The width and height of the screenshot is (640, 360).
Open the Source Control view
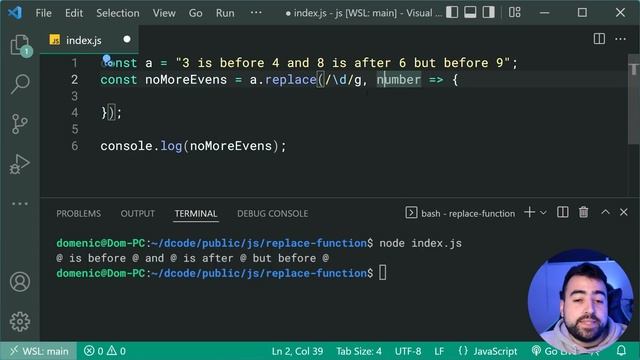coord(20,124)
